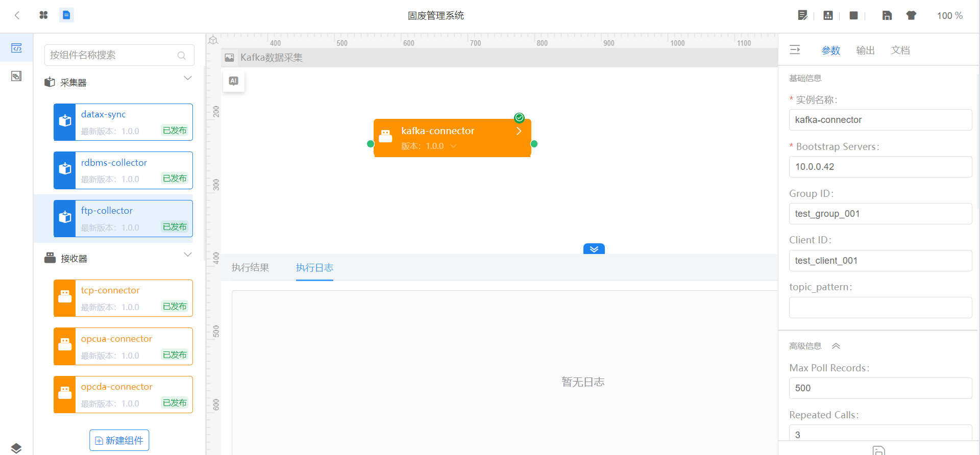Click the edit note icon in top toolbar

(802, 15)
